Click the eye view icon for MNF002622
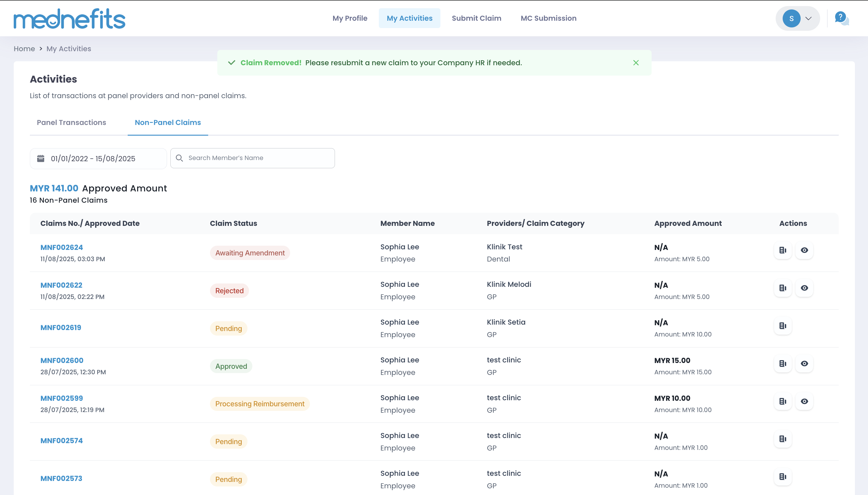This screenshot has width=868, height=495. click(804, 288)
